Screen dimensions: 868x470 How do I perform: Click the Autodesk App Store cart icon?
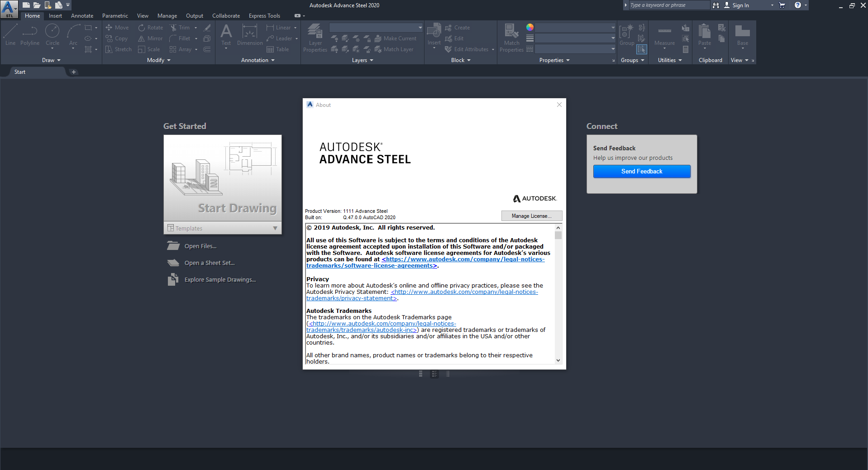click(782, 5)
